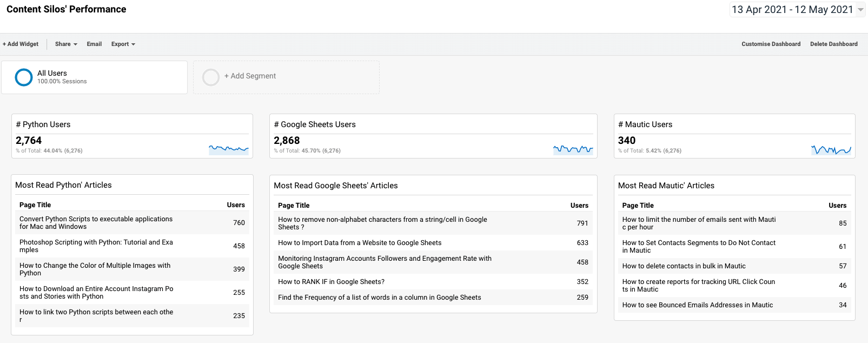Click 'How to link two Python scripts' row

coord(132,316)
